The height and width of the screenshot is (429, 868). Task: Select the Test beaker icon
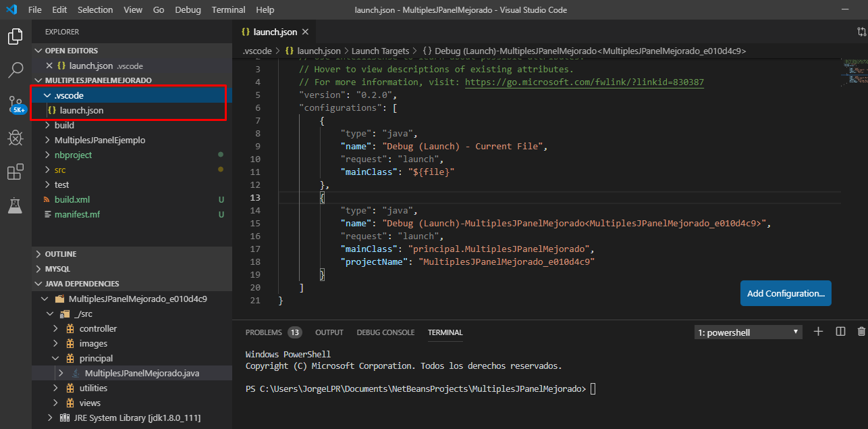[x=15, y=205]
